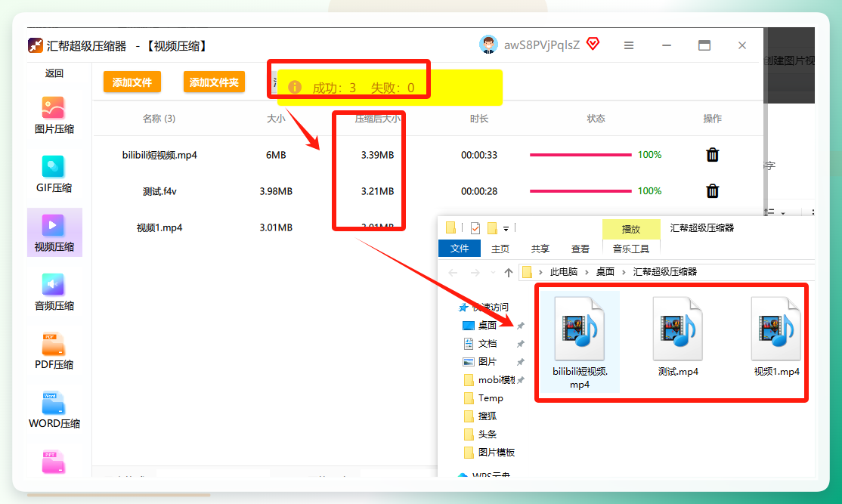The image size is (842, 504).
Task: Click the Explorer properties checkmark icon
Action: 475,228
